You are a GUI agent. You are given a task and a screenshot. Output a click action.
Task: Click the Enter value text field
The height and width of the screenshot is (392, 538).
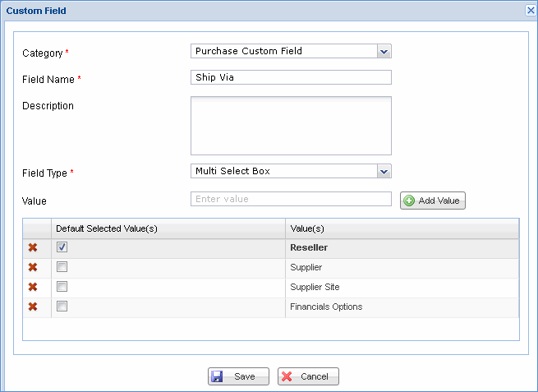point(291,199)
